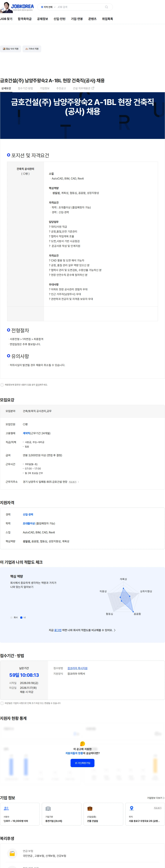
Task: Open the 공채정보 menu
Action: point(42,19)
